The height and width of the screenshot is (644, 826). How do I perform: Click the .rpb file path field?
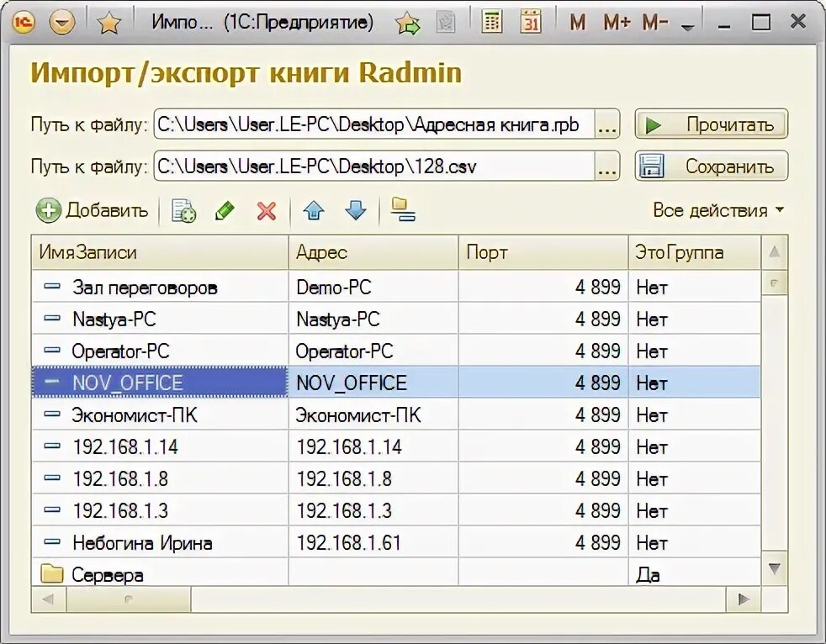click(x=374, y=124)
